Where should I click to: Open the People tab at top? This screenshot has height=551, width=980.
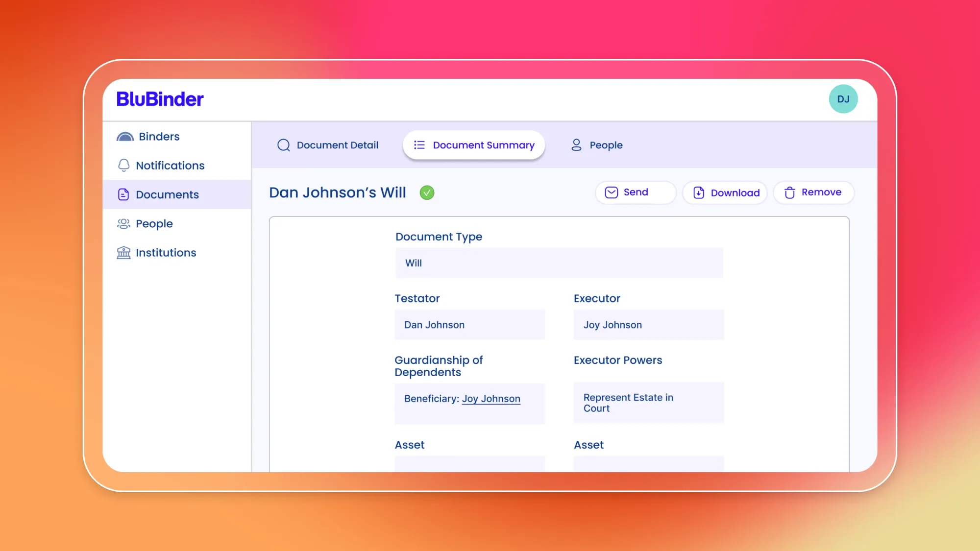(x=606, y=145)
